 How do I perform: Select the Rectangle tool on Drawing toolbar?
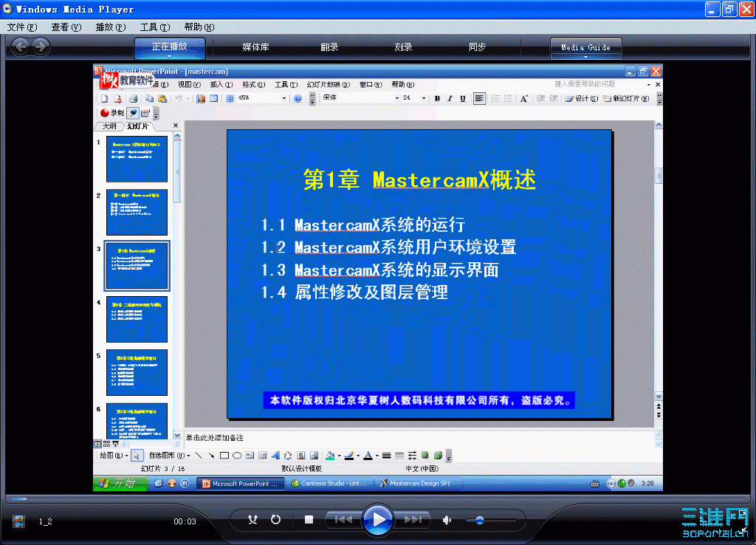point(224,456)
